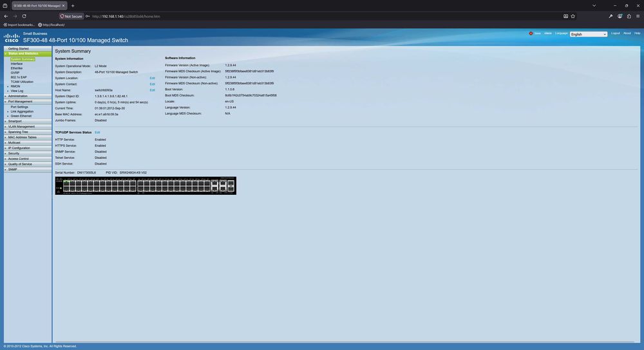644x350 pixels.
Task: Expand the View Log tree item
Action: pyautogui.click(x=8, y=91)
